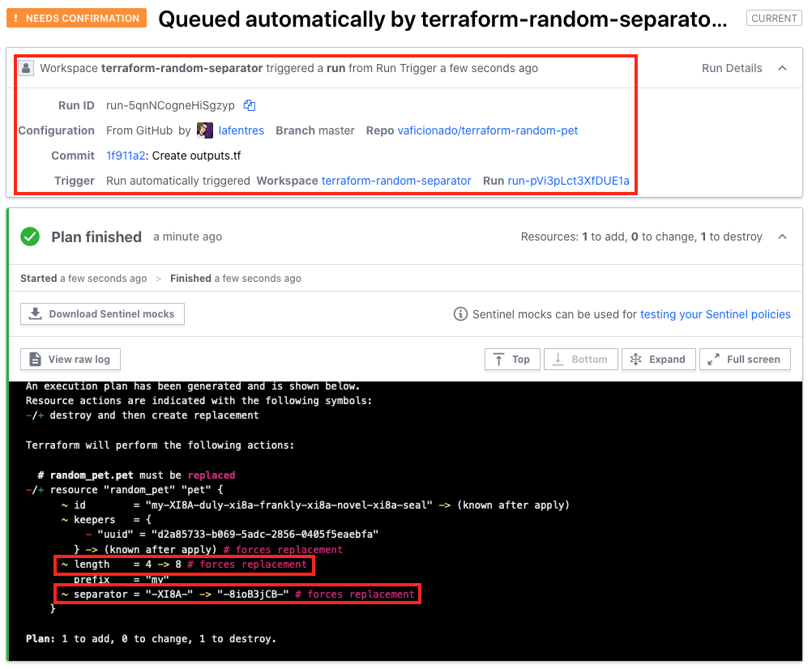Open the log in Full screen

coord(745,359)
